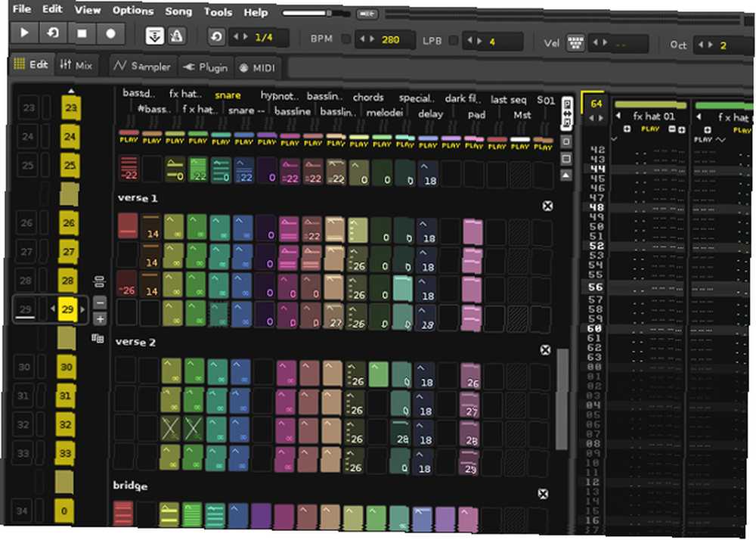The image size is (756, 540).
Task: Open the MIDI tab
Action: pyautogui.click(x=258, y=68)
